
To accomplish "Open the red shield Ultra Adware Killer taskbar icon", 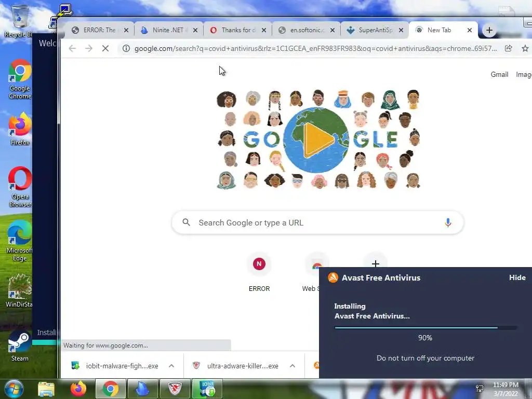I will point(175,389).
